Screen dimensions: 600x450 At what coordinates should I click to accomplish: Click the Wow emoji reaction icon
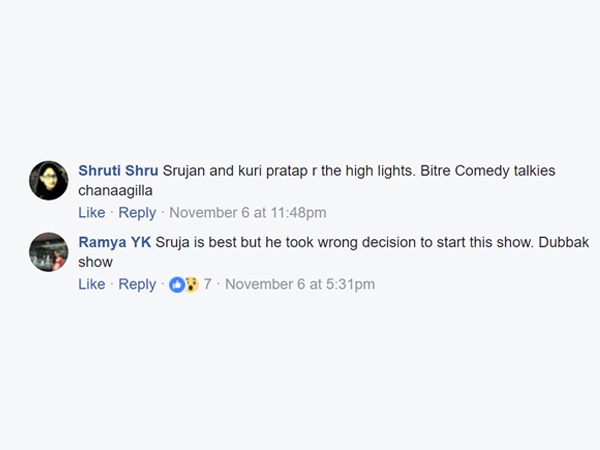(x=190, y=284)
